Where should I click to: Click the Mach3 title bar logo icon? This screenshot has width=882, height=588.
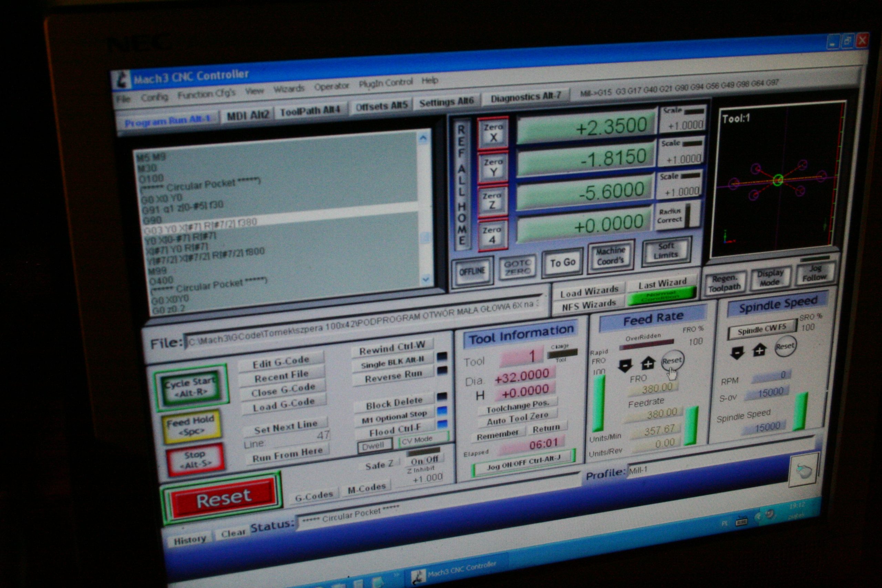coord(122,80)
